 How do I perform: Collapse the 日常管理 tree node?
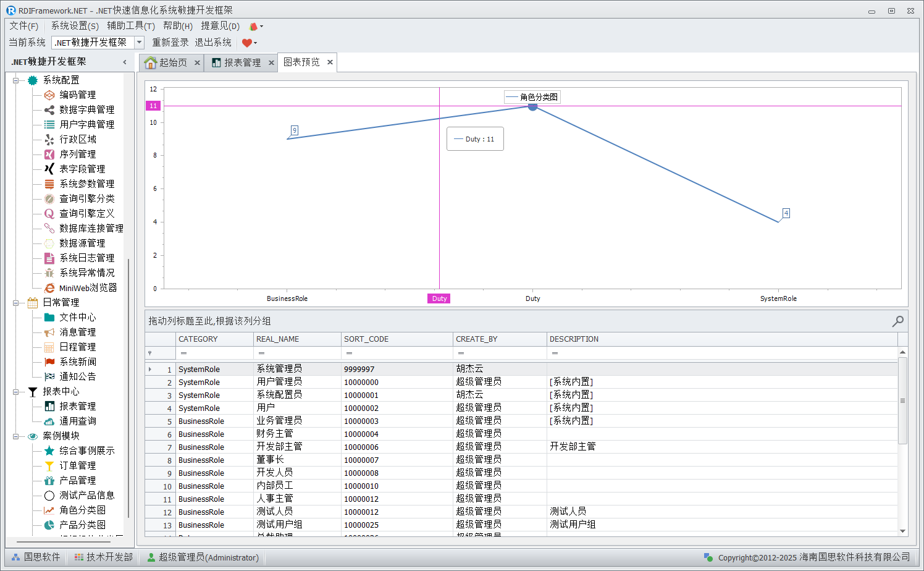click(16, 303)
